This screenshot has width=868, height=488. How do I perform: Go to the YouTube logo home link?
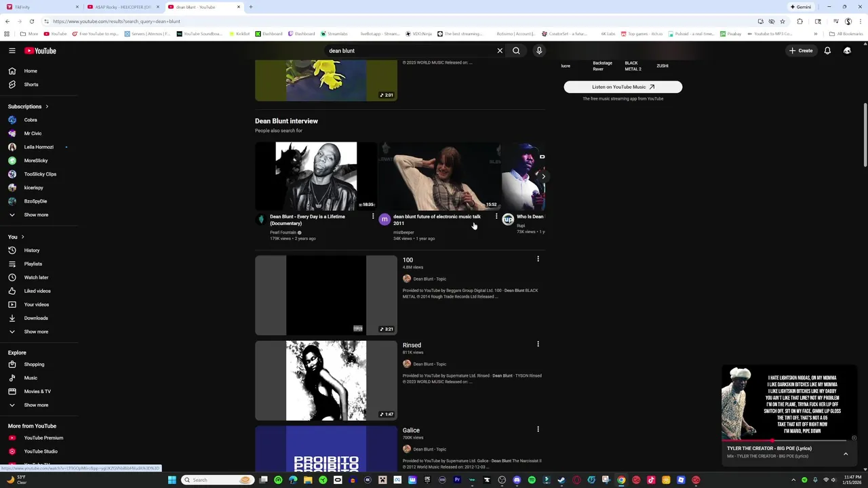[x=41, y=51]
